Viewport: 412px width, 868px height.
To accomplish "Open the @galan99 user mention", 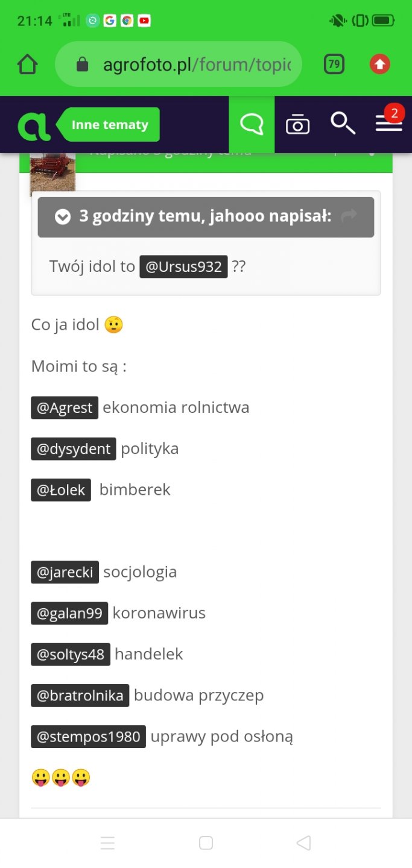I will coord(69,613).
